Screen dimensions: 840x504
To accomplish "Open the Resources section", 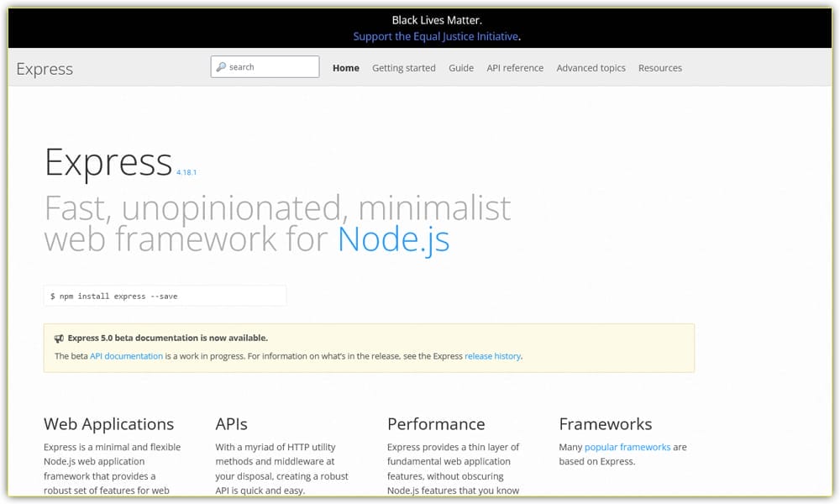I will coord(660,68).
